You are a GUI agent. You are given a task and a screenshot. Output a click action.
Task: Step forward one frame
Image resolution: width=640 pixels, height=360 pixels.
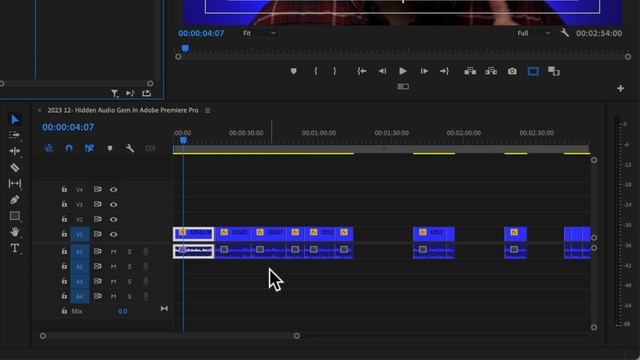[x=424, y=71]
